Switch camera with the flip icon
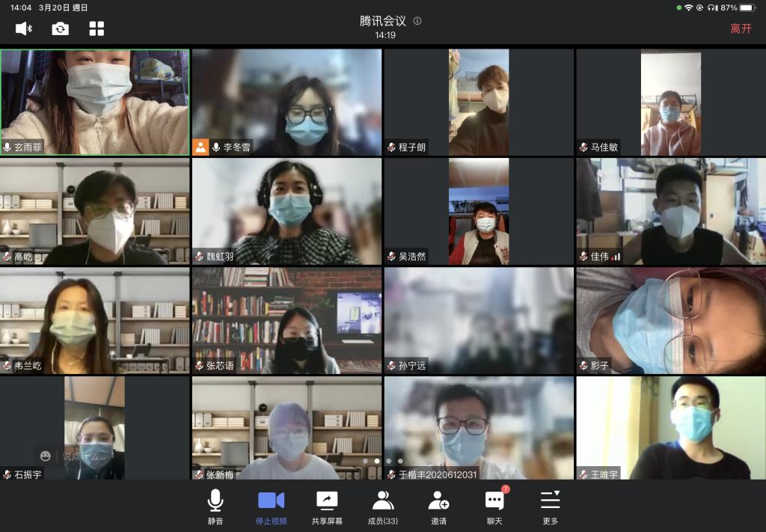 tap(61, 28)
